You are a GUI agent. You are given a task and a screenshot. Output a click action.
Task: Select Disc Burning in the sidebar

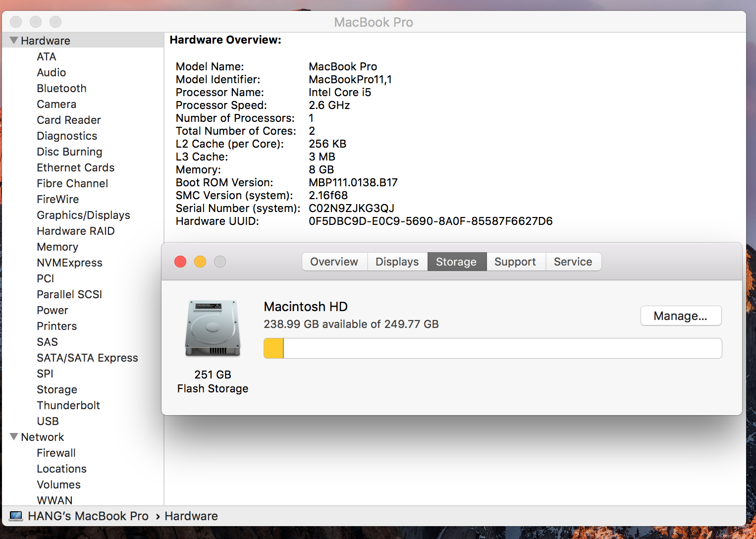[x=70, y=152]
